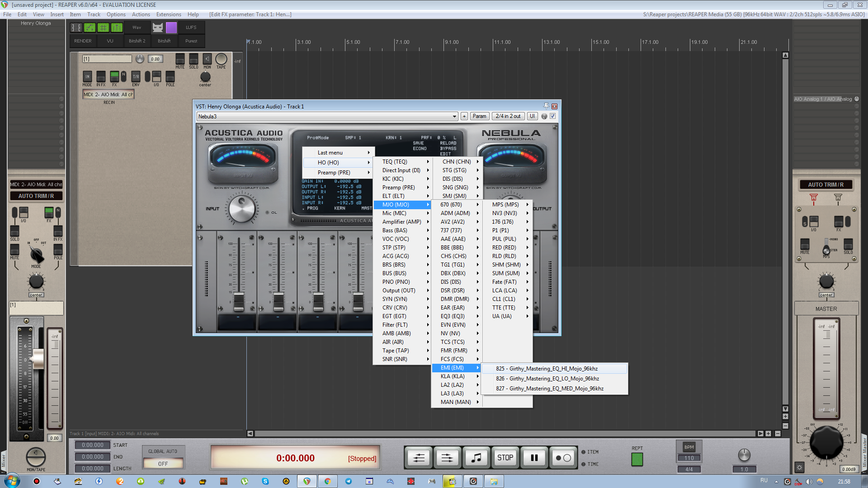The width and height of the screenshot is (868, 488).
Task: Click the 4/4 time signature field
Action: [689, 469]
